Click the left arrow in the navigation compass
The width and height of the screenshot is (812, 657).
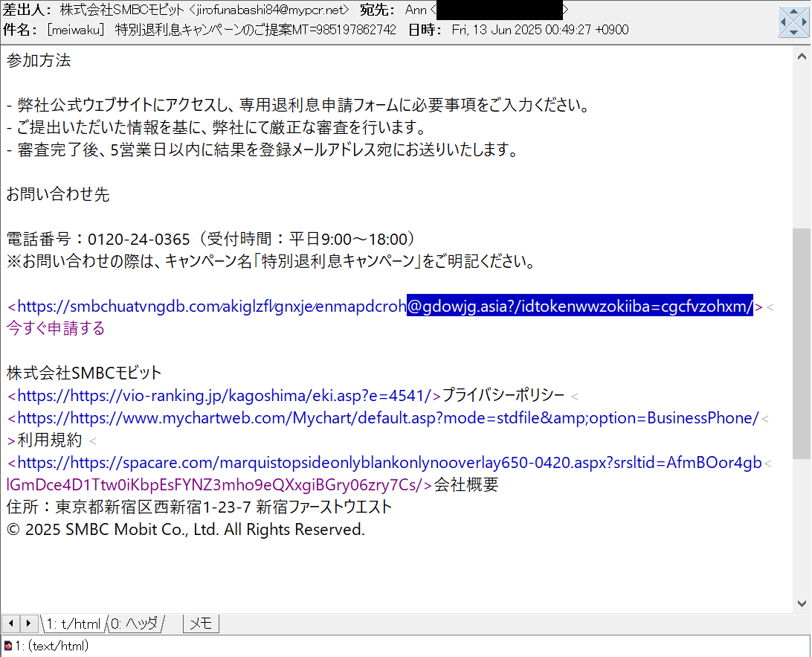[x=783, y=22]
